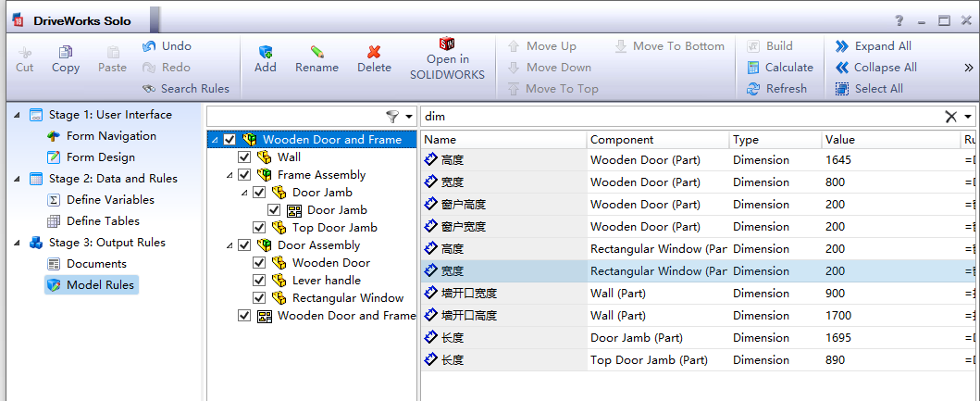Select the Lever handle component
Screen dimensions: 980x401
point(327,281)
